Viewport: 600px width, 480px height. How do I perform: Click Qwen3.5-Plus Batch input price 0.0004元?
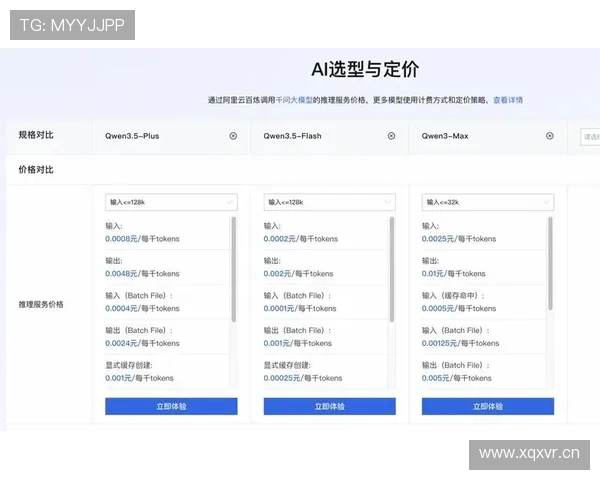click(x=121, y=309)
